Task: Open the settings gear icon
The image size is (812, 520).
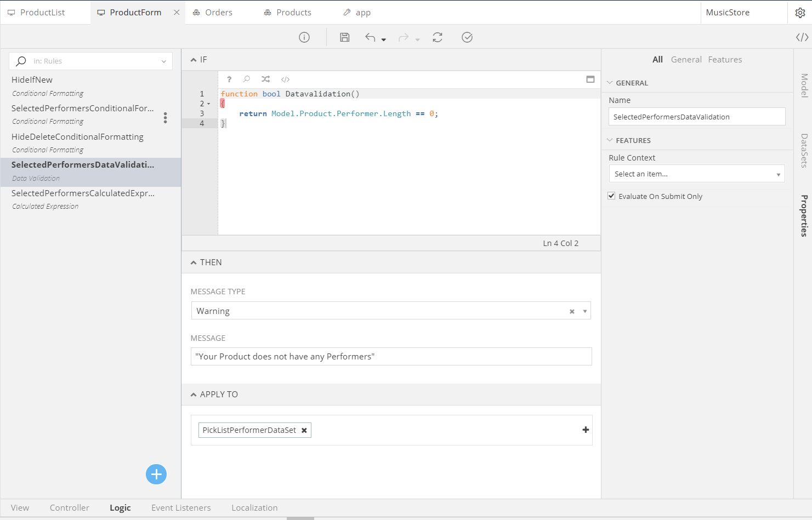Action: (x=800, y=13)
